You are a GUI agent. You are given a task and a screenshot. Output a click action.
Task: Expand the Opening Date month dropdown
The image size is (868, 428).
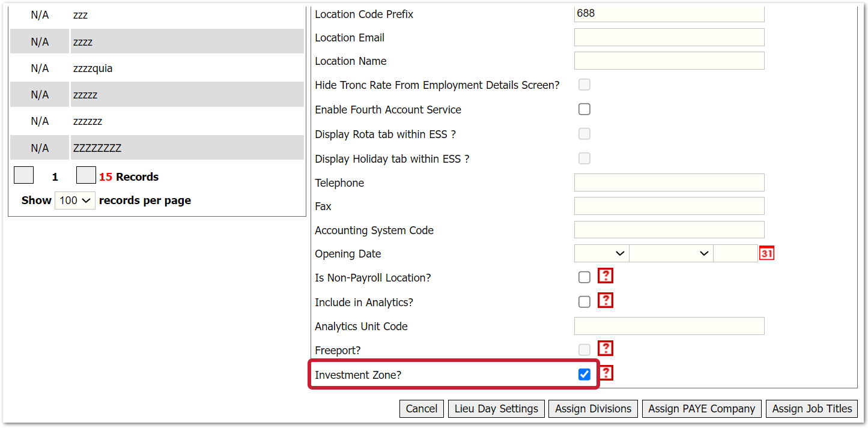[671, 254]
